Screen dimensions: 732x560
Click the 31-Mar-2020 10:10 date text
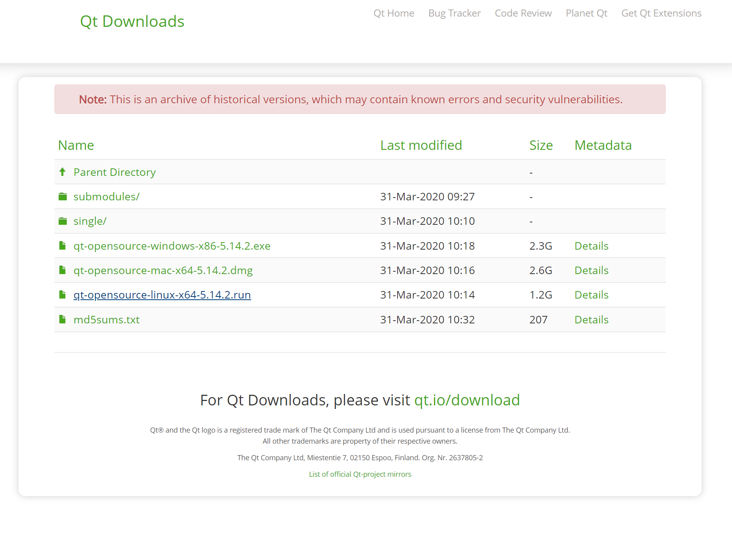(428, 221)
